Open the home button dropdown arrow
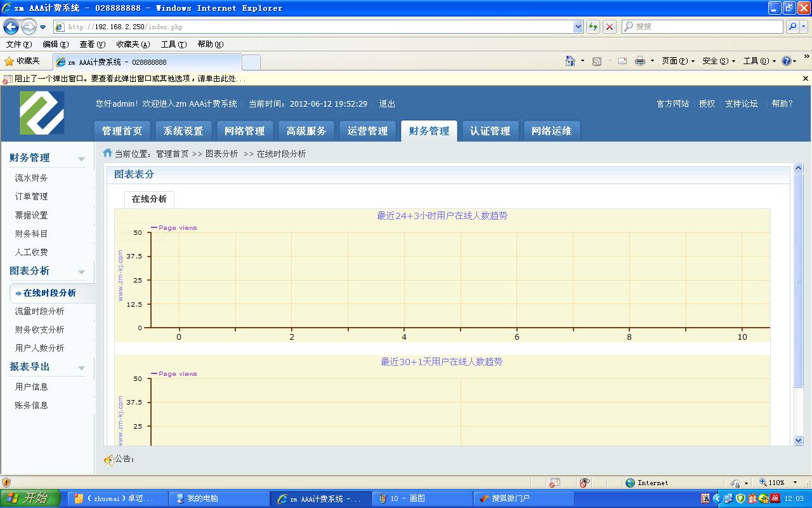Screen dimensions: 812x508 pos(582,61)
